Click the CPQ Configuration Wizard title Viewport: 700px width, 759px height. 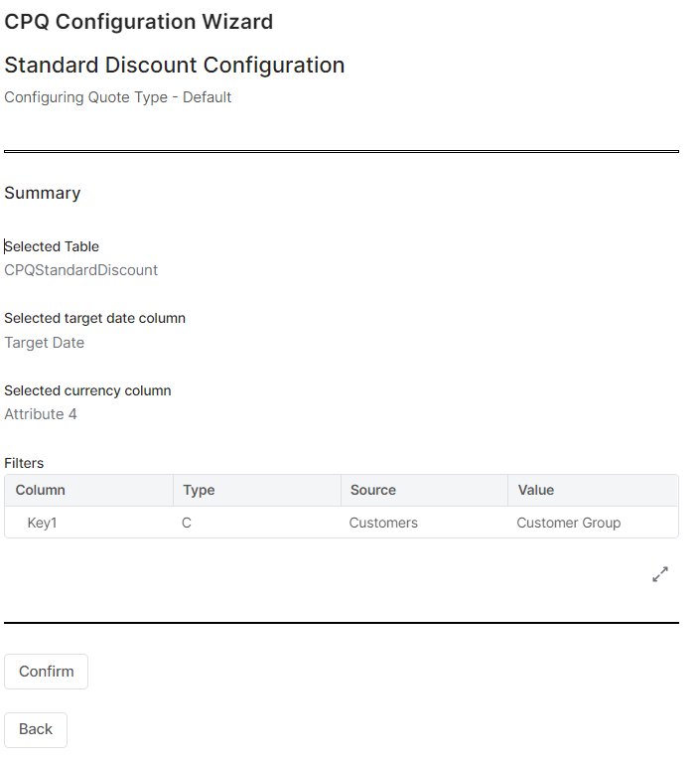(139, 21)
